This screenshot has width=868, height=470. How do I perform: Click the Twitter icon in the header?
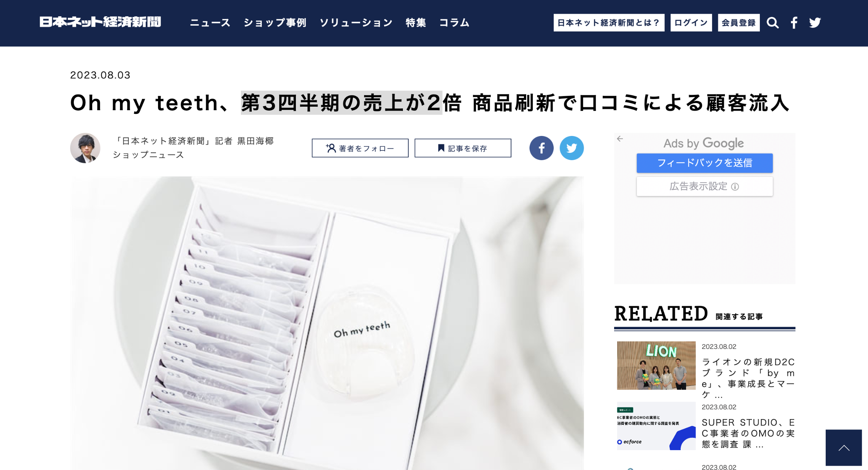click(815, 23)
